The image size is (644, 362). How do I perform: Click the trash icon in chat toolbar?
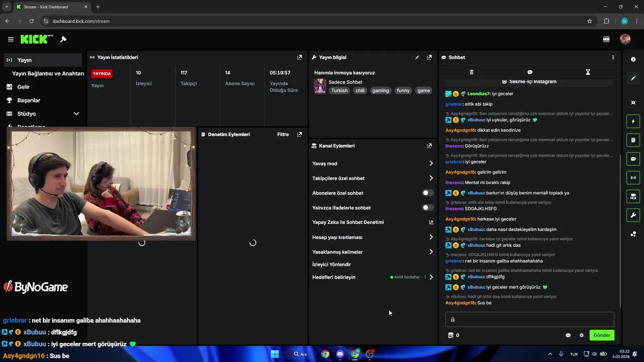[x=471, y=72]
